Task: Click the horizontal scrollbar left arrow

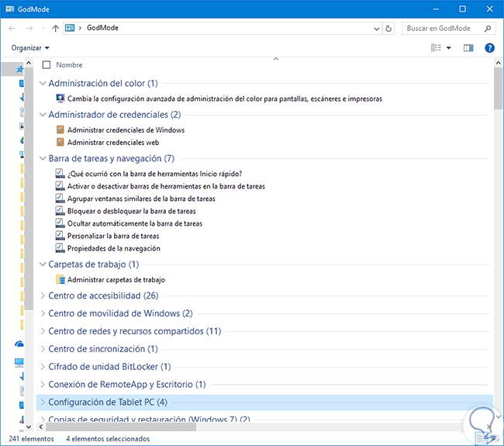Action: pos(41,427)
